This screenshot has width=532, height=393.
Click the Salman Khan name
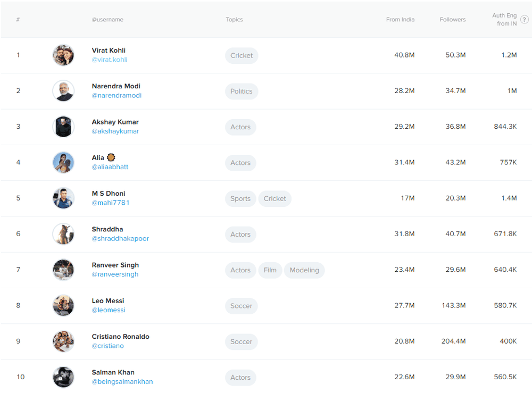(113, 373)
